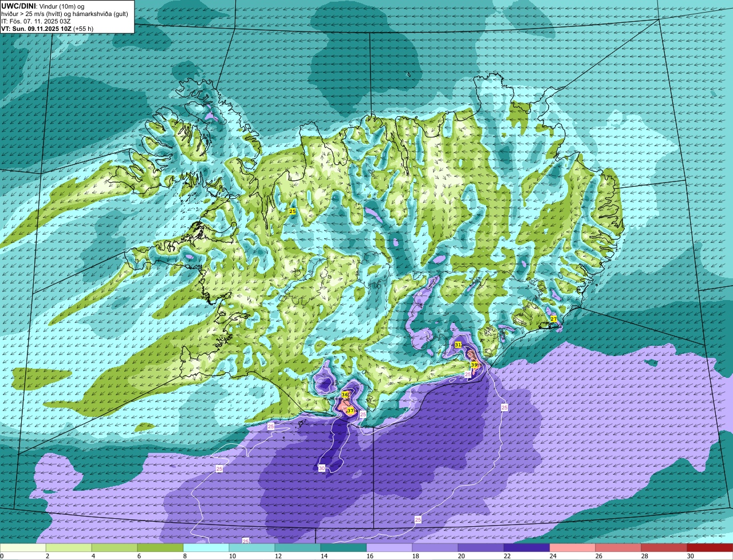Click the legend tick label 8
733x560 pixels.
point(185,556)
